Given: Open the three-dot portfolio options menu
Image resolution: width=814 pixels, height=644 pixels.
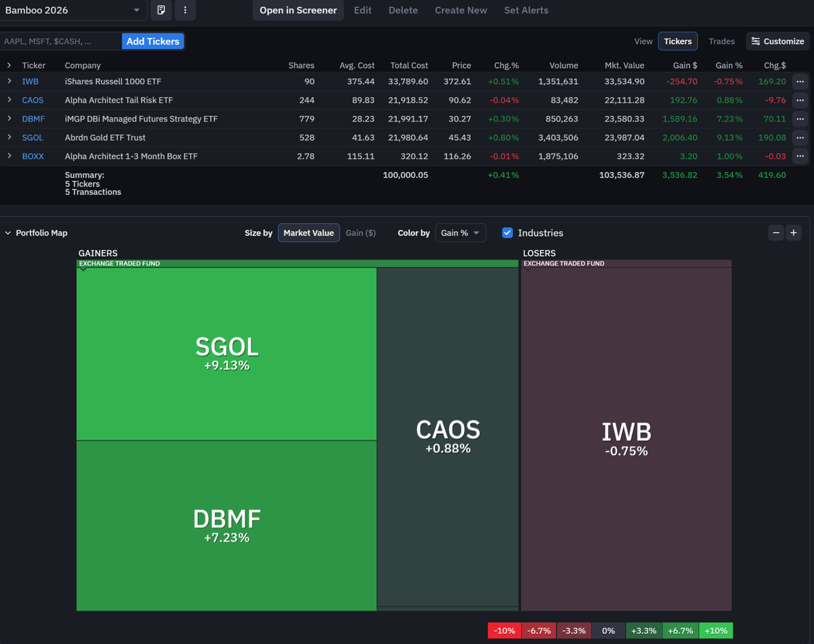Looking at the screenshot, I should (x=185, y=10).
